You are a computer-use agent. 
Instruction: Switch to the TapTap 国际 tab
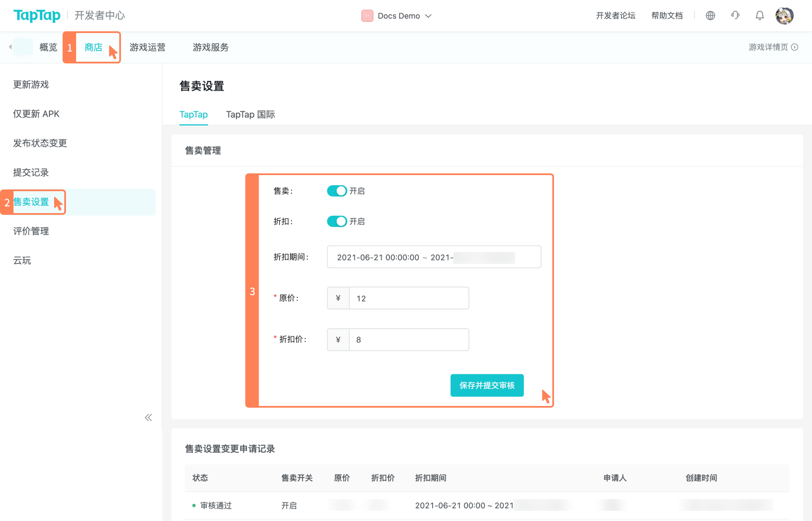[250, 114]
